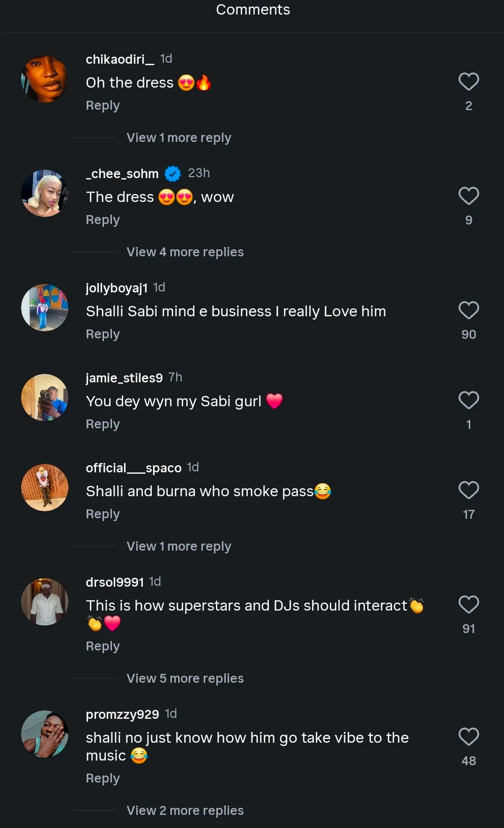The height and width of the screenshot is (828, 504).
Task: Open drsol9991's profile avatar
Action: [45, 602]
